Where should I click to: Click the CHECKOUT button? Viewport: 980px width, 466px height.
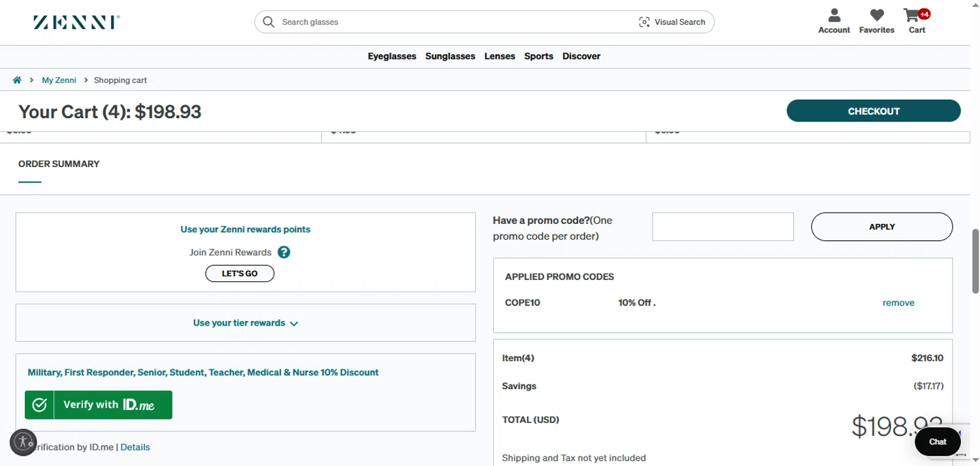pyautogui.click(x=874, y=111)
